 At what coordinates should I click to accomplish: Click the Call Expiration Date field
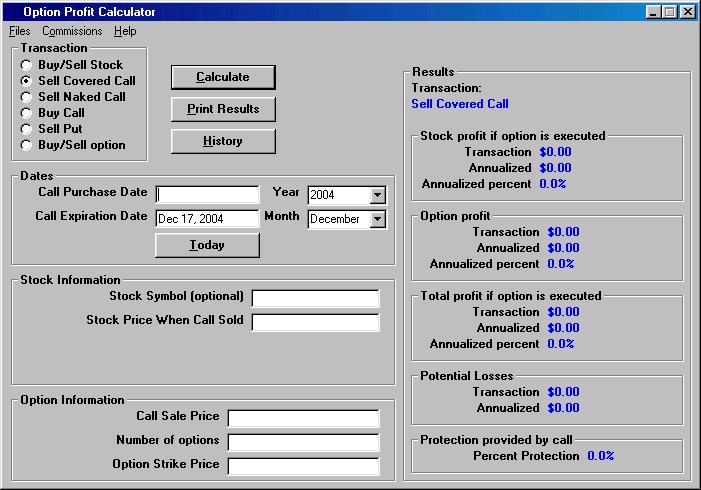point(207,219)
